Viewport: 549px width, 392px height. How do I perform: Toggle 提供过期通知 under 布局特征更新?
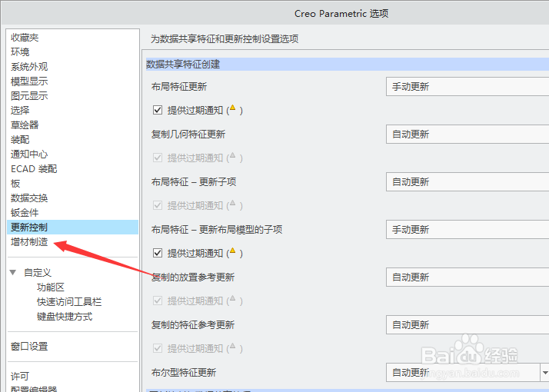158,110
